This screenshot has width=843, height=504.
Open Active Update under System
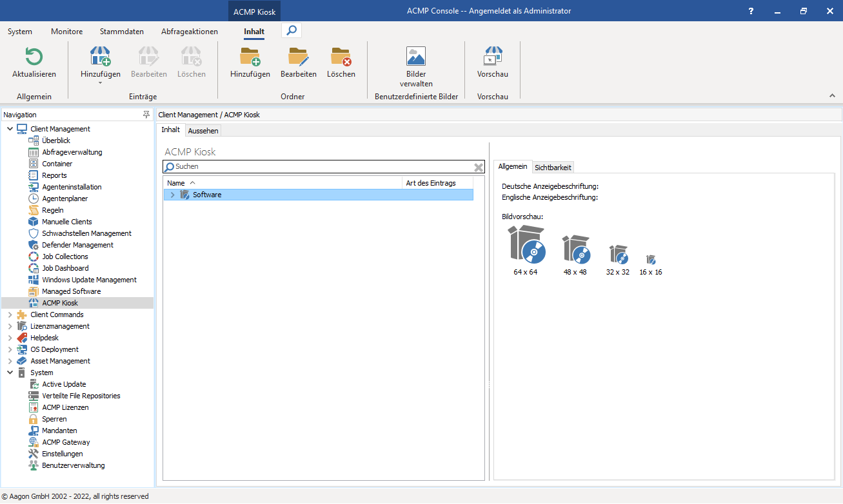(64, 384)
